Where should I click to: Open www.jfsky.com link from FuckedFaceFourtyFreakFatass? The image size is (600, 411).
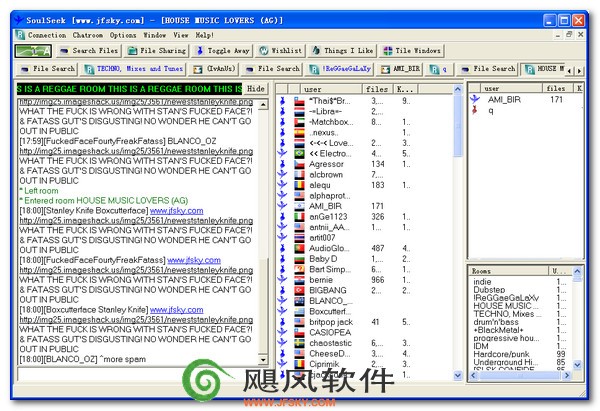tap(194, 260)
